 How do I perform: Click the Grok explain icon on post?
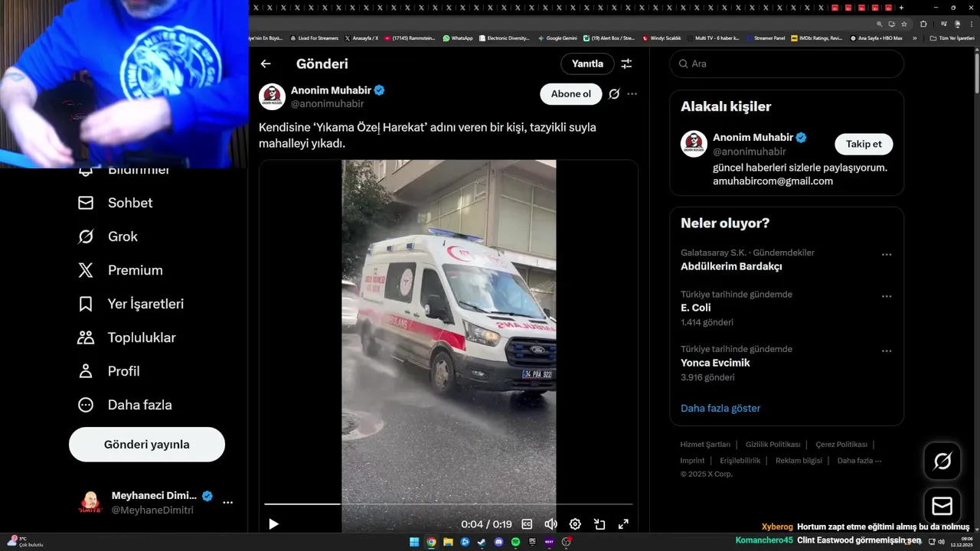click(x=614, y=94)
